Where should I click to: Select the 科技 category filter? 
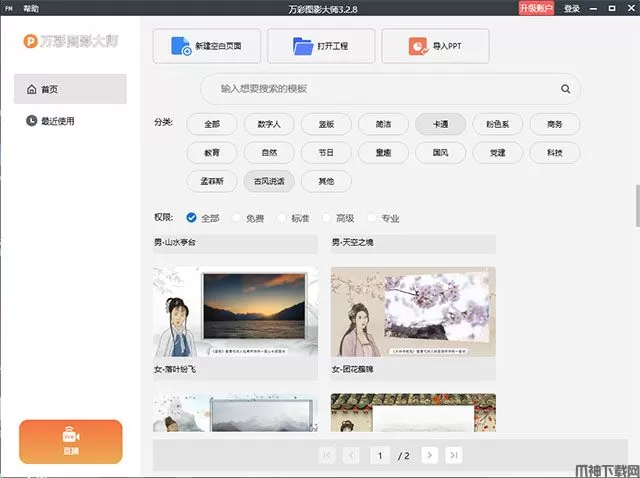555,153
